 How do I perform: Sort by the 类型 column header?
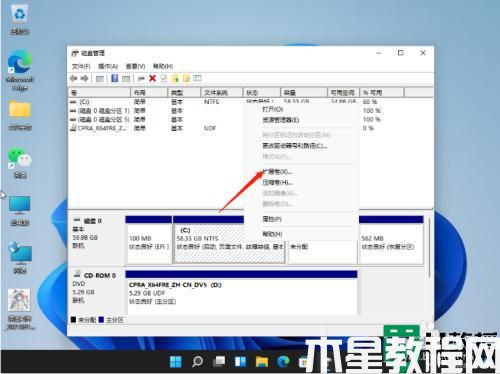pyautogui.click(x=184, y=92)
